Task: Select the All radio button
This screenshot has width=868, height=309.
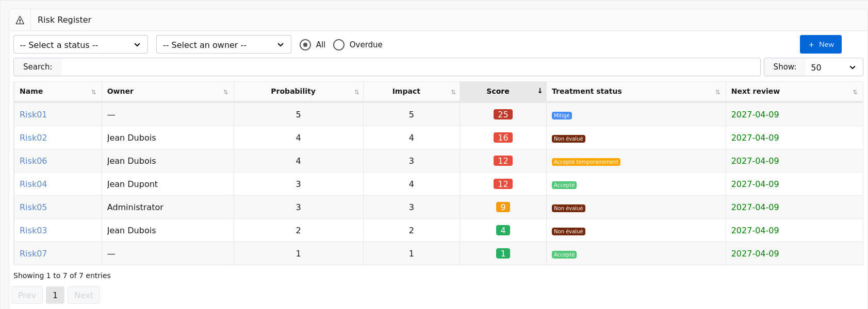Action: (x=305, y=45)
